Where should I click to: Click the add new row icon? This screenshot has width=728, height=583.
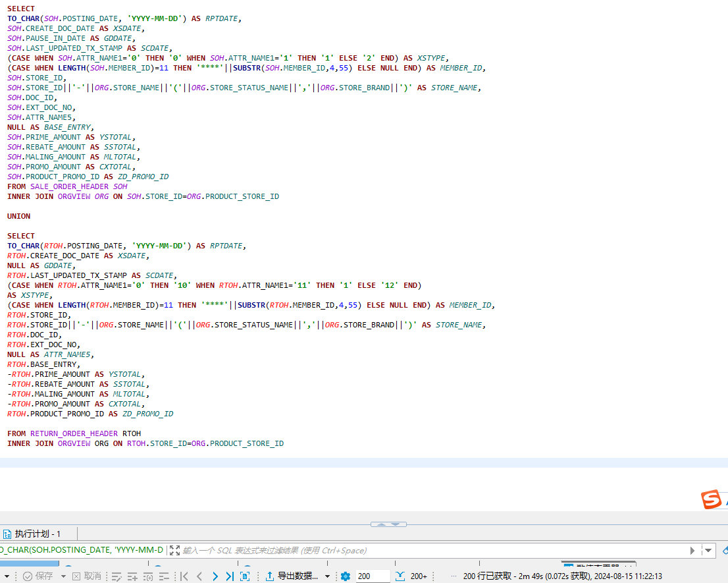tap(132, 576)
